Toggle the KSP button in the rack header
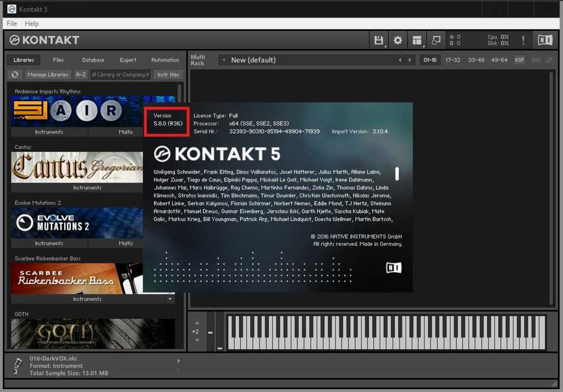Viewport: 563px width, 392px height. [519, 60]
